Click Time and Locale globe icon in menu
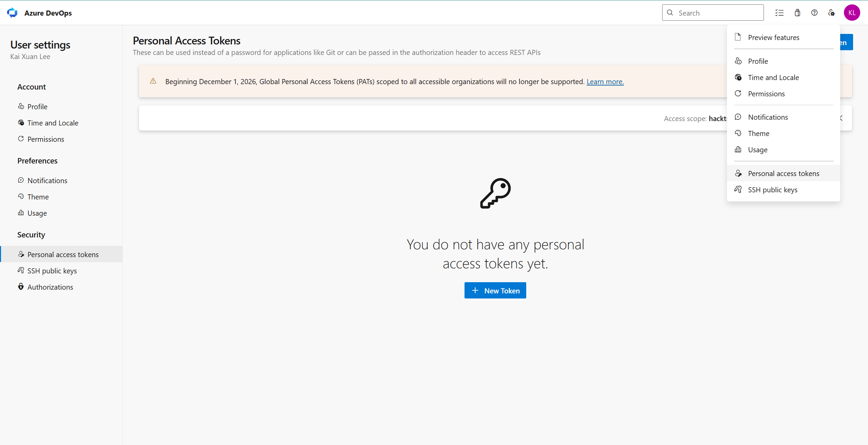 738,77
